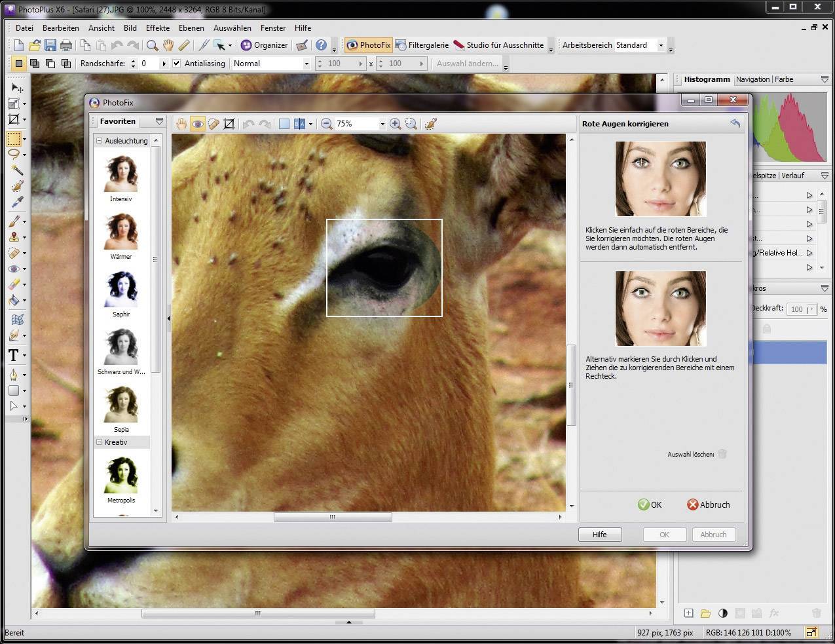Image resolution: width=835 pixels, height=644 pixels.
Task: Click the New document icon
Action: pyautogui.click(x=19, y=45)
